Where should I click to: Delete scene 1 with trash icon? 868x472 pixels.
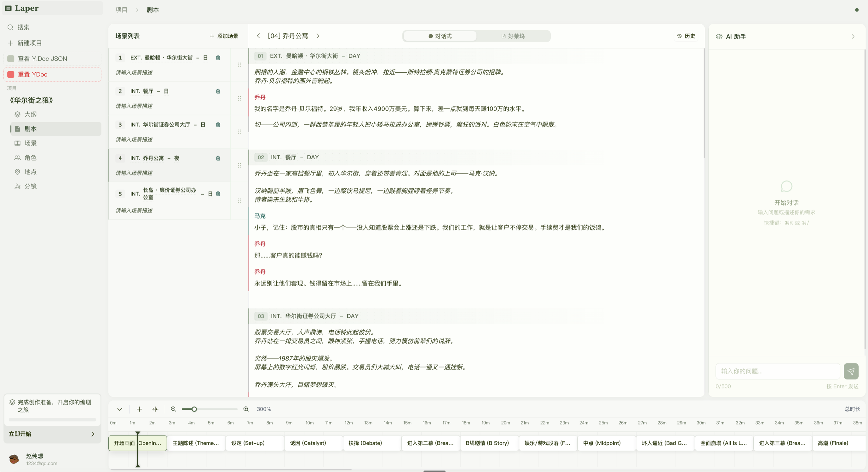tap(218, 58)
